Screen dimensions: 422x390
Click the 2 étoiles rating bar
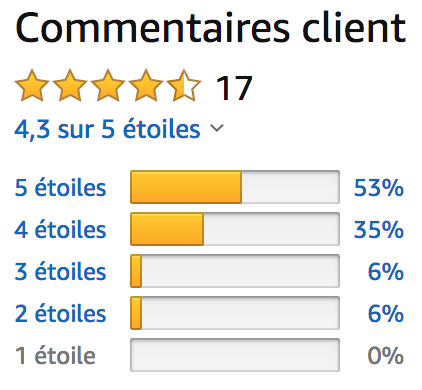tap(235, 313)
